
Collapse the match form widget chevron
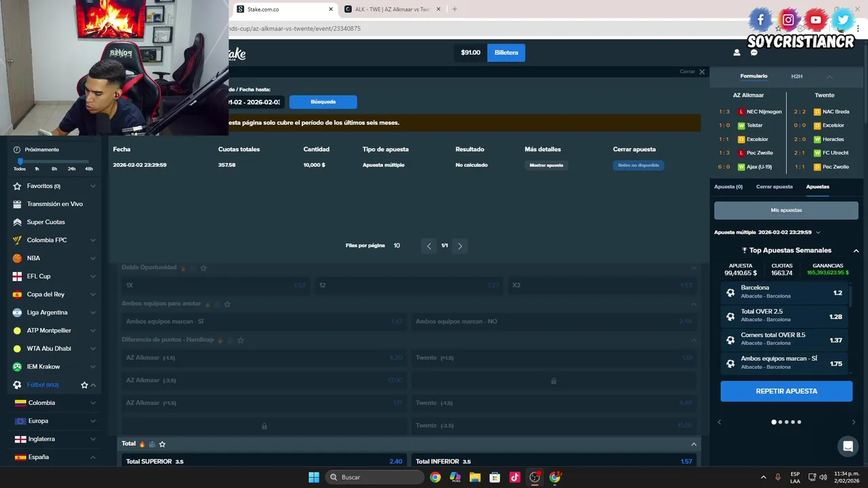[829, 77]
